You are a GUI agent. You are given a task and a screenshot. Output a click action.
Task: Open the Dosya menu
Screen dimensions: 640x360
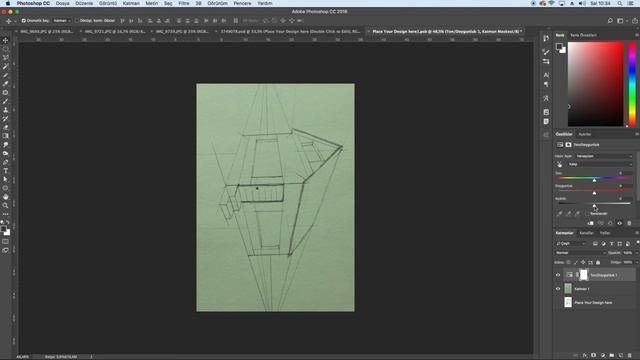[62, 3]
